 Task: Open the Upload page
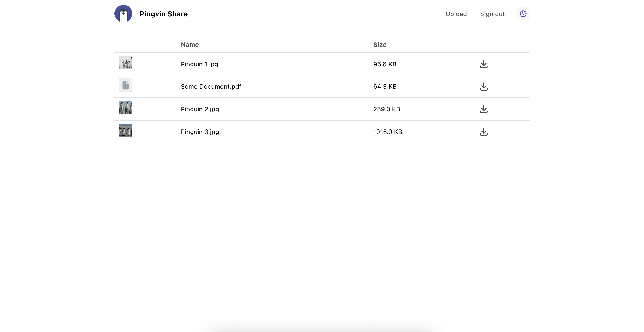456,14
